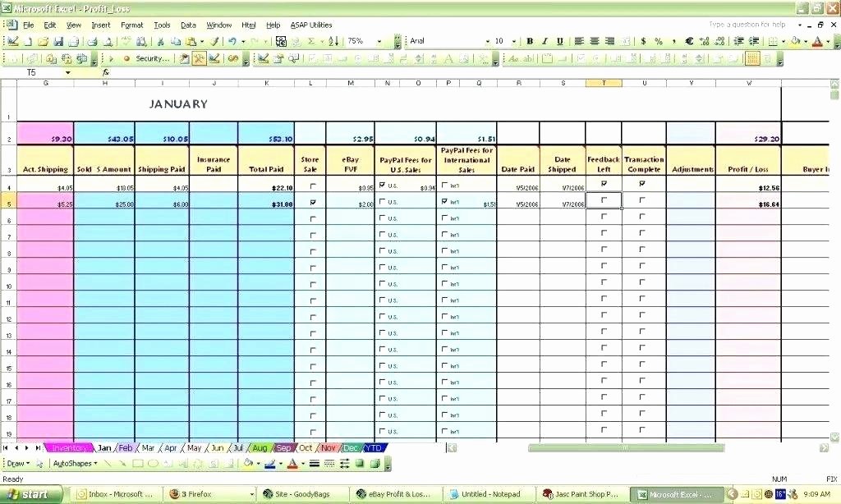Switch to the Feb sheet tab
The image size is (841, 504).
(x=126, y=447)
